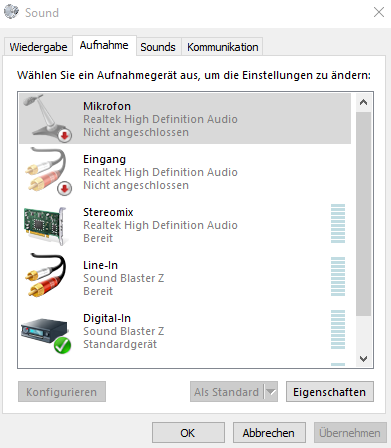Click the Stereomix level meter

click(x=338, y=223)
